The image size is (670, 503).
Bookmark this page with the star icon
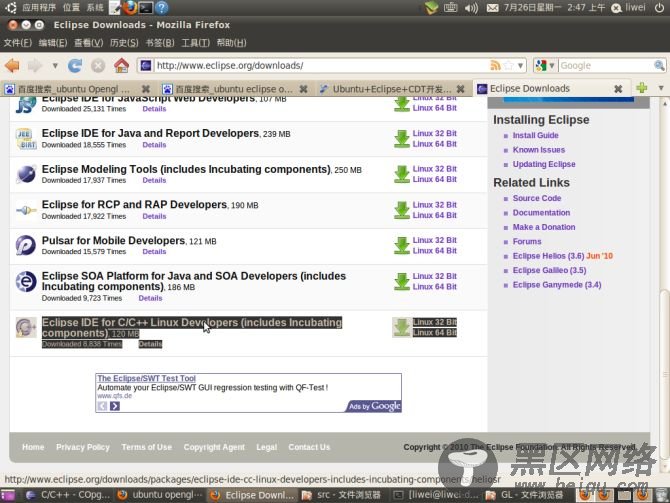tap(508, 65)
